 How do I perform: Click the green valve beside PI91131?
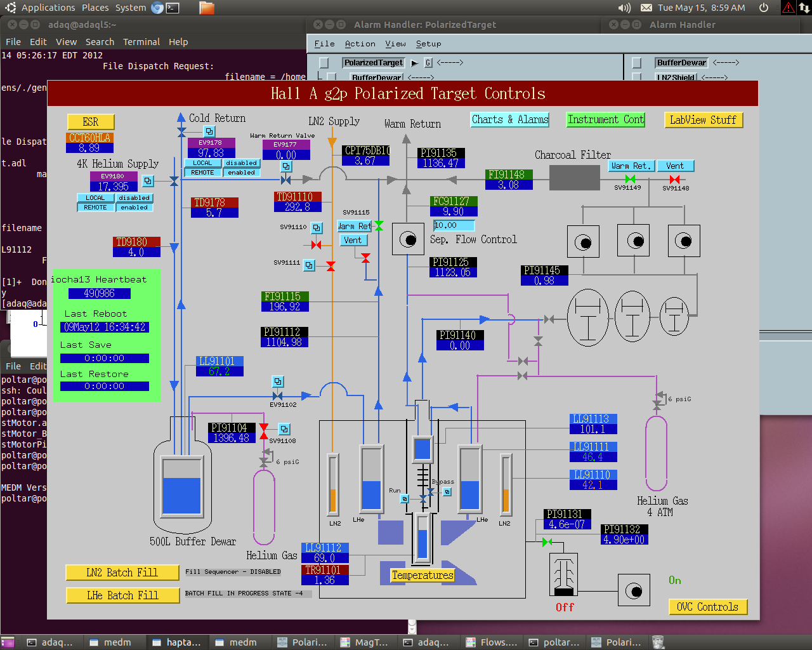click(547, 542)
